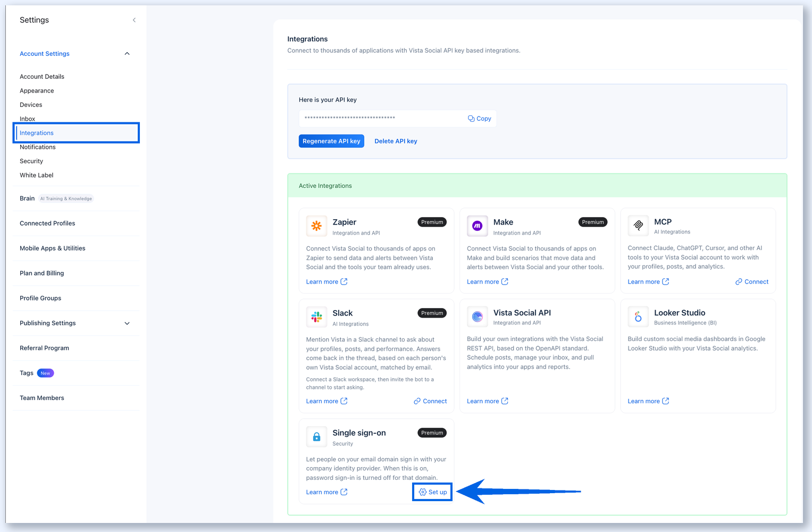
Task: Click the Zapier logo icon
Action: 316,226
